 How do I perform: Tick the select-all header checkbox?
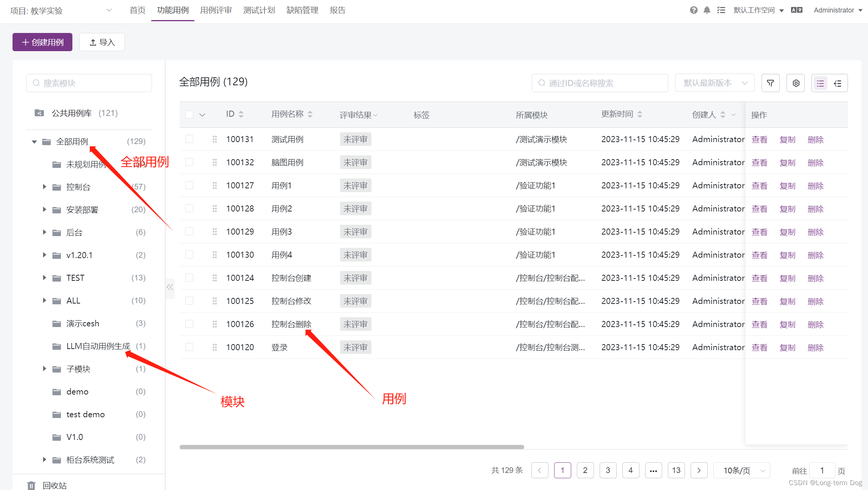pyautogui.click(x=190, y=114)
